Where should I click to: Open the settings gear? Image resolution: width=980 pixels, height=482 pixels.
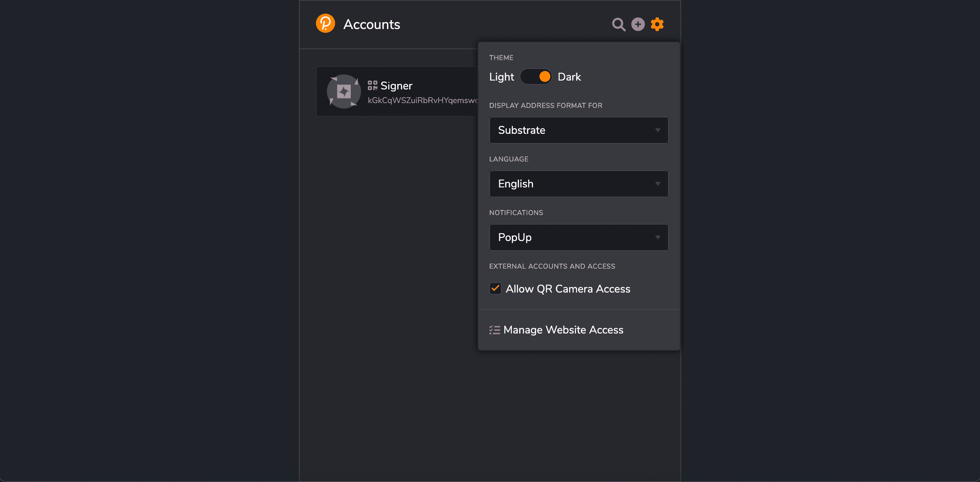point(657,24)
